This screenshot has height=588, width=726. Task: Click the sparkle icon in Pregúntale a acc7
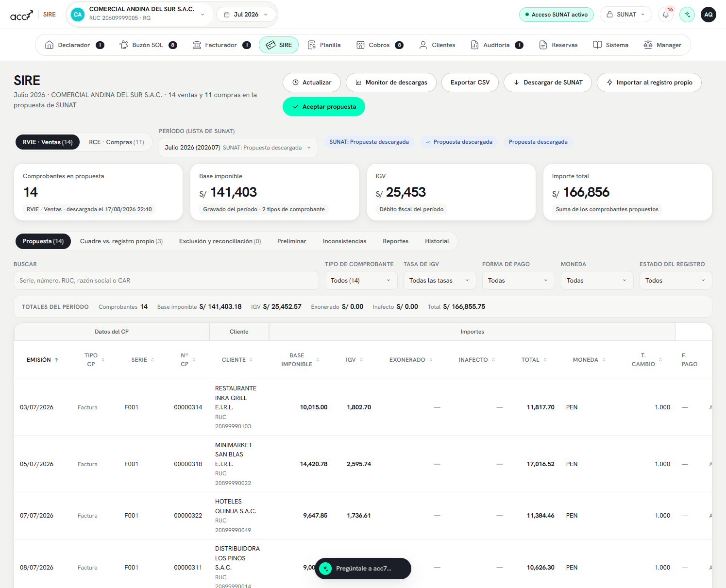pos(325,569)
